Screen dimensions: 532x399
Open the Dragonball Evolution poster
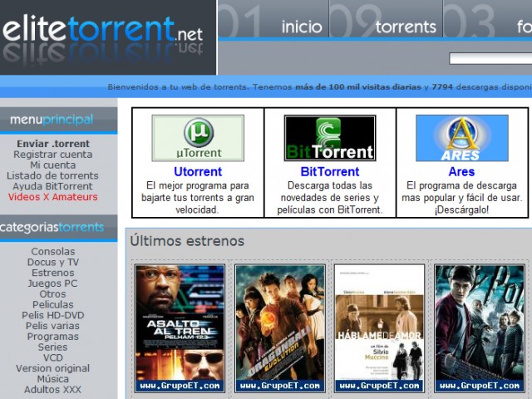(280, 328)
